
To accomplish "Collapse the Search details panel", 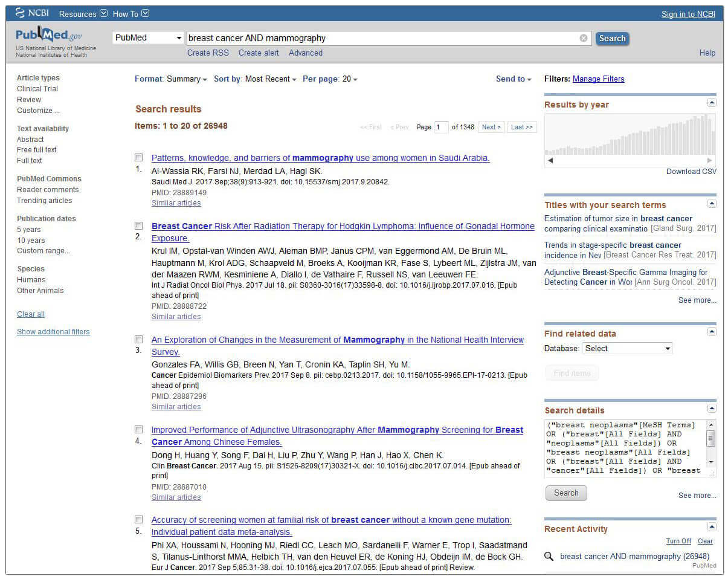I will 712,409.
